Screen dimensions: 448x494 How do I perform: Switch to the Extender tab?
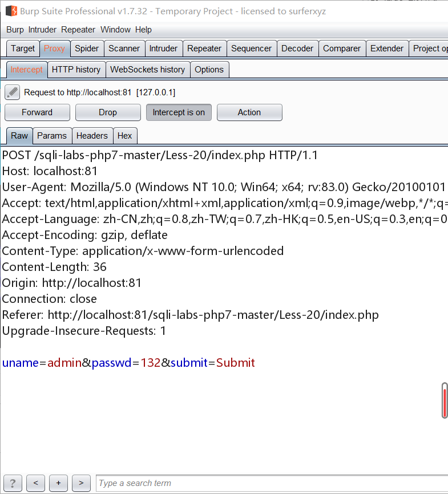coord(387,48)
